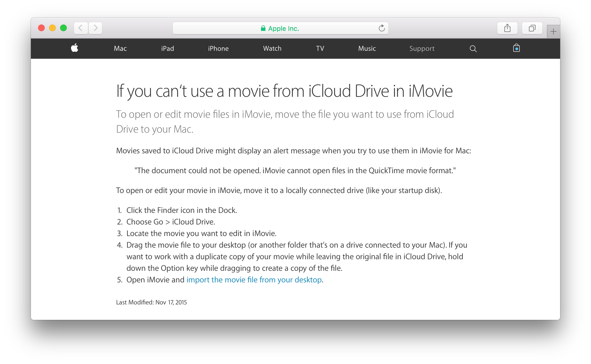The image size is (591, 364).
Task: Open the Mac menu item
Action: point(120,49)
